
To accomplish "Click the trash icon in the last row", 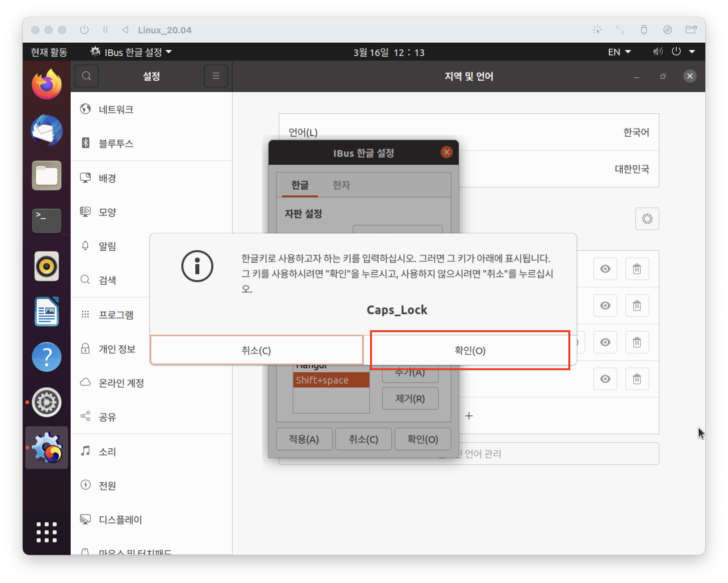I will [x=637, y=379].
